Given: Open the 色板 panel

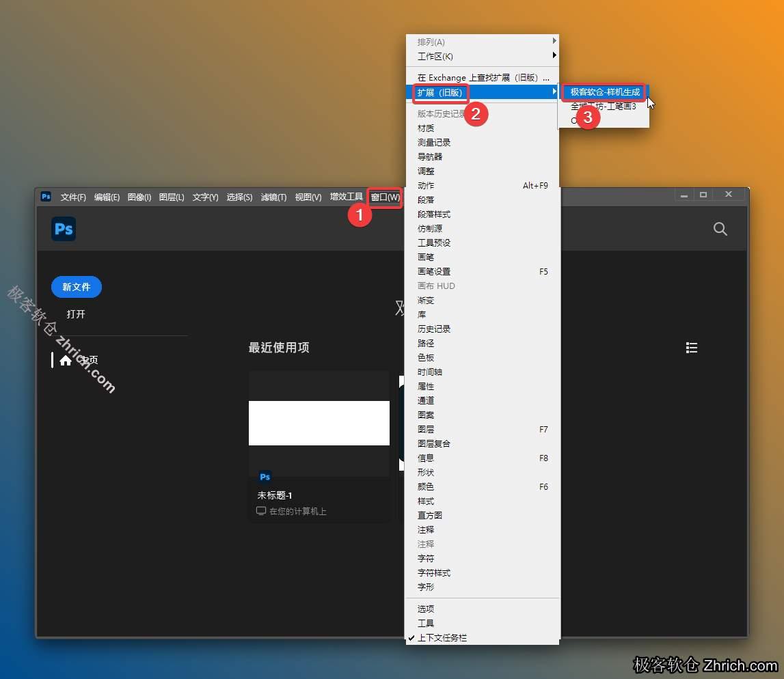Looking at the screenshot, I should (x=483, y=358).
